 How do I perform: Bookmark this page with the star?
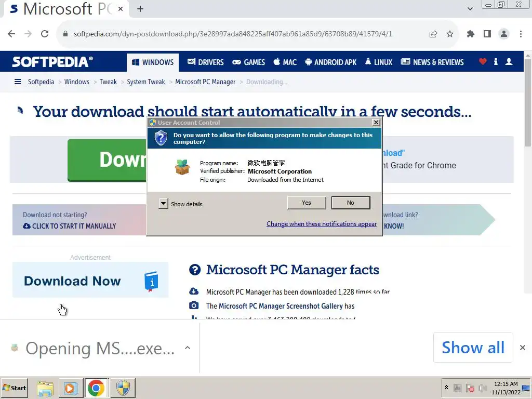pos(449,34)
